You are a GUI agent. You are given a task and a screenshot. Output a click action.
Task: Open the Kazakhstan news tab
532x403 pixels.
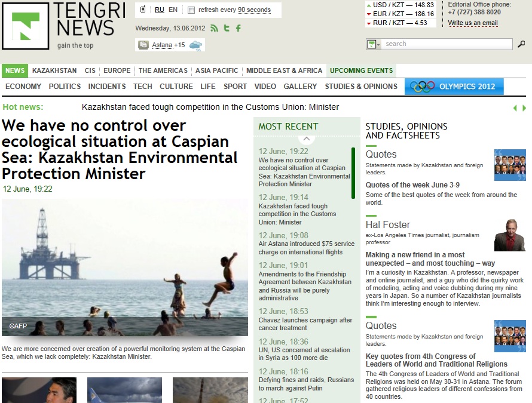[54, 70]
